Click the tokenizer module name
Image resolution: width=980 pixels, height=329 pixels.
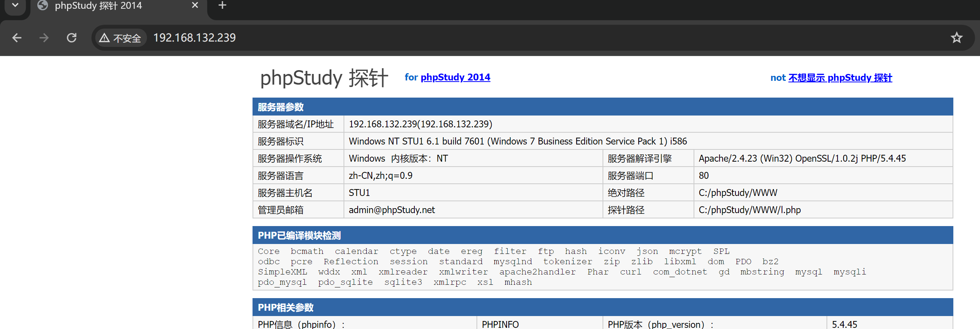[x=568, y=262]
